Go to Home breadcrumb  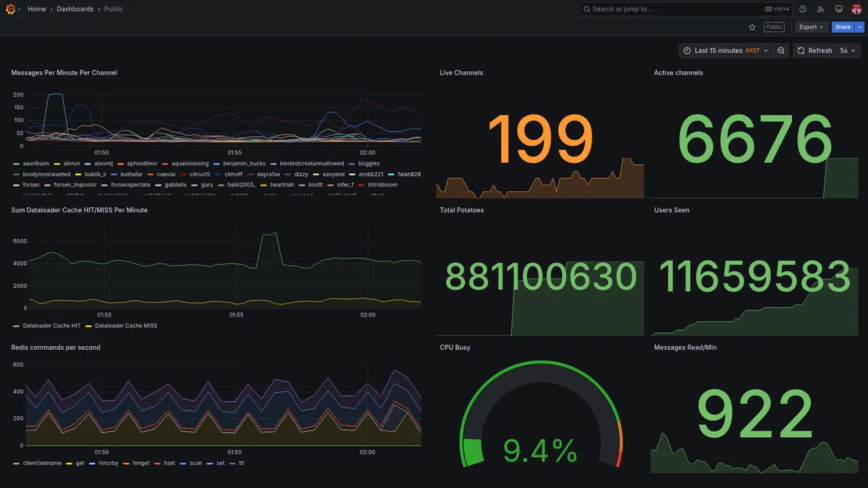(x=37, y=9)
